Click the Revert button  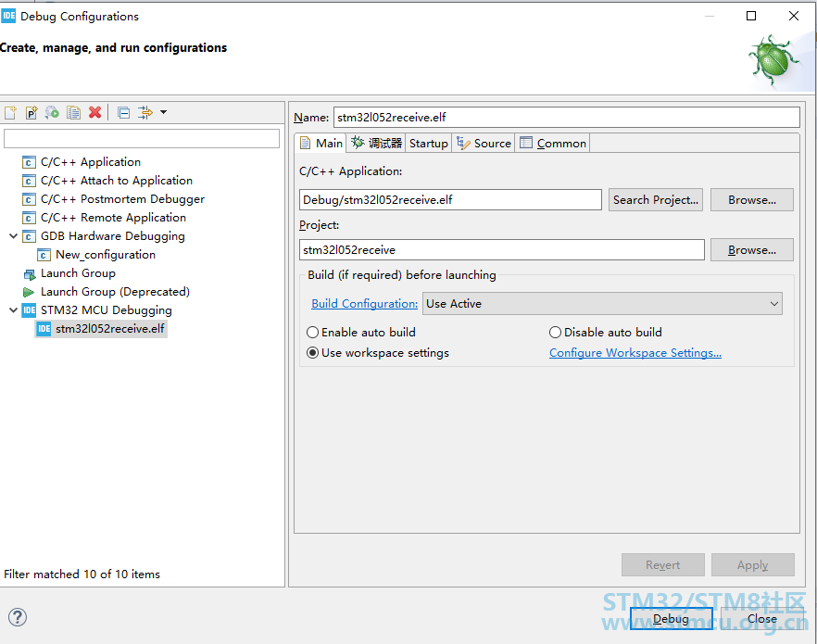(663, 565)
